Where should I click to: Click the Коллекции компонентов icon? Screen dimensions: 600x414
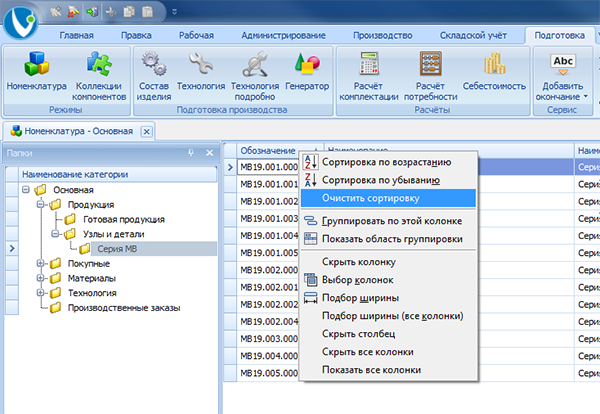100,66
